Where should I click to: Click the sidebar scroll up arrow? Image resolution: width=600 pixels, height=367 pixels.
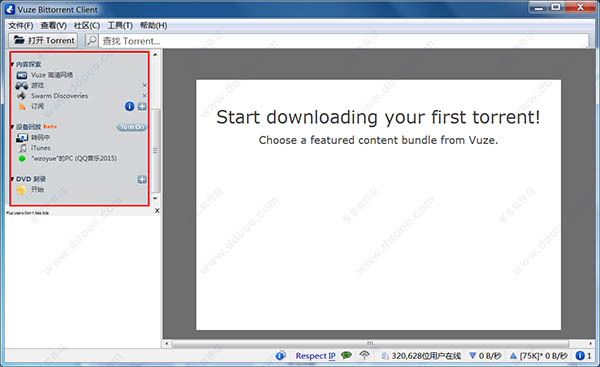click(155, 55)
